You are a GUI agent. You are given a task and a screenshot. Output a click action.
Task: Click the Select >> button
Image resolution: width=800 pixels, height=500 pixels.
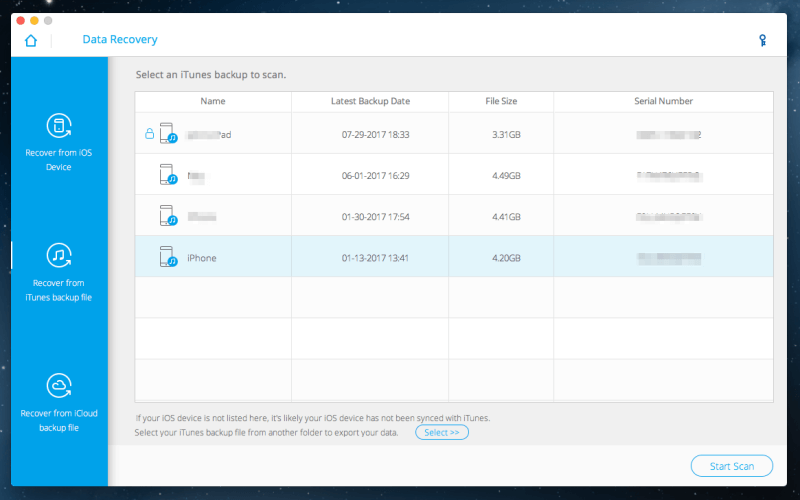pos(441,433)
